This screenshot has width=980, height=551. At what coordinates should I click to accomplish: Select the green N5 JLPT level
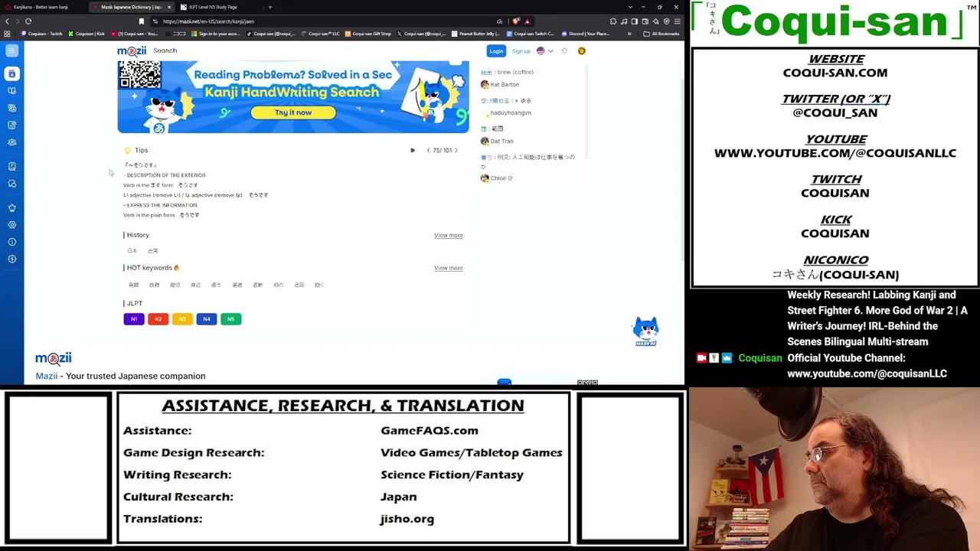pyautogui.click(x=231, y=319)
